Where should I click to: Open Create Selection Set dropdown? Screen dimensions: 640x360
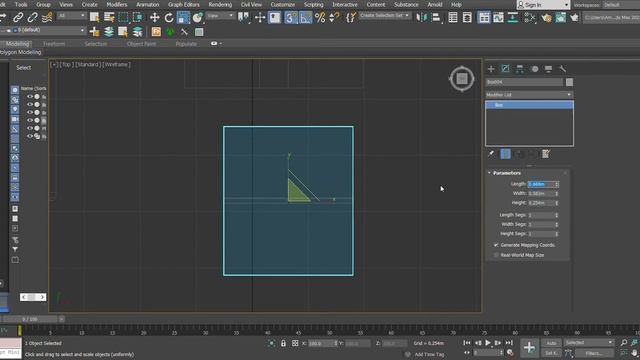tap(384, 16)
